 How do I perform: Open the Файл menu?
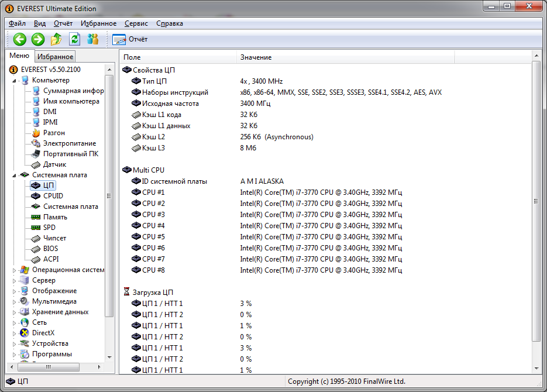pos(17,23)
